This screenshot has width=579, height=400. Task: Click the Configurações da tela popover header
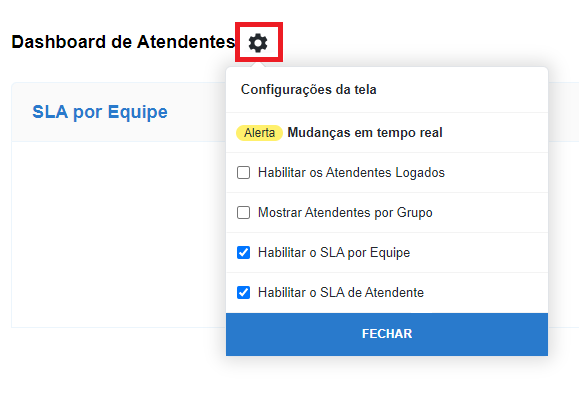tap(387, 90)
